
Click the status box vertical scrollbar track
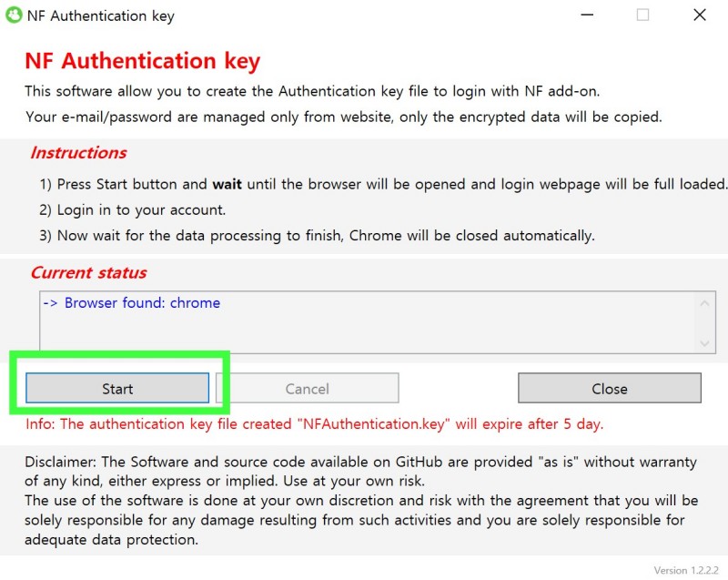pos(704,323)
